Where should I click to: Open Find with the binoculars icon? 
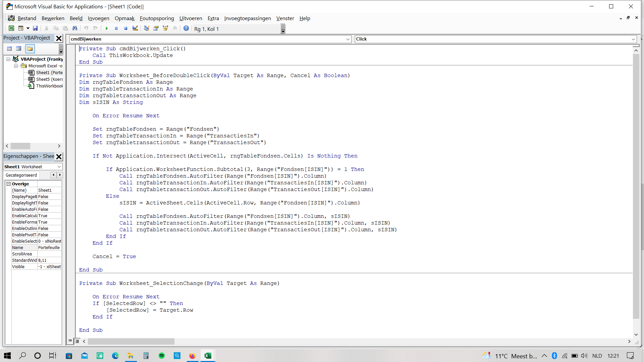coord(75,28)
